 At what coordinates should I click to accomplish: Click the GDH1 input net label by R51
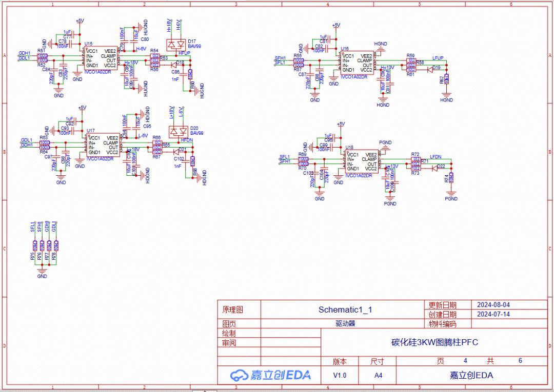[x=25, y=53]
